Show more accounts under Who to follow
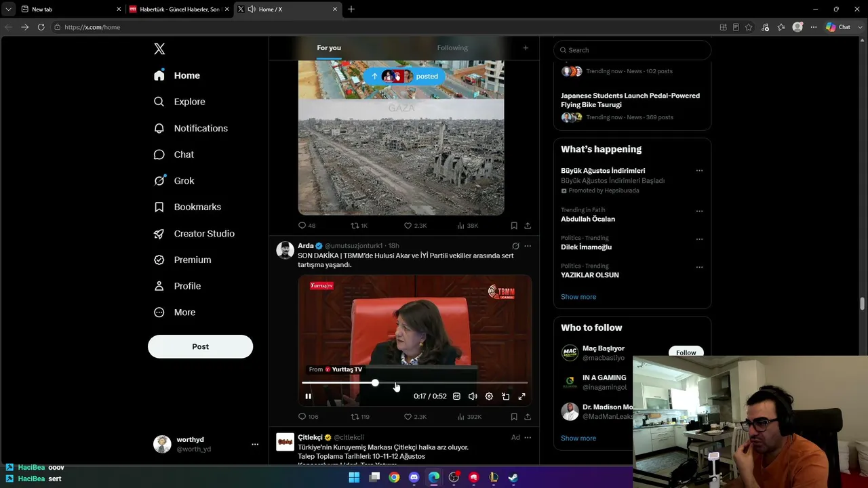 pos(578,439)
